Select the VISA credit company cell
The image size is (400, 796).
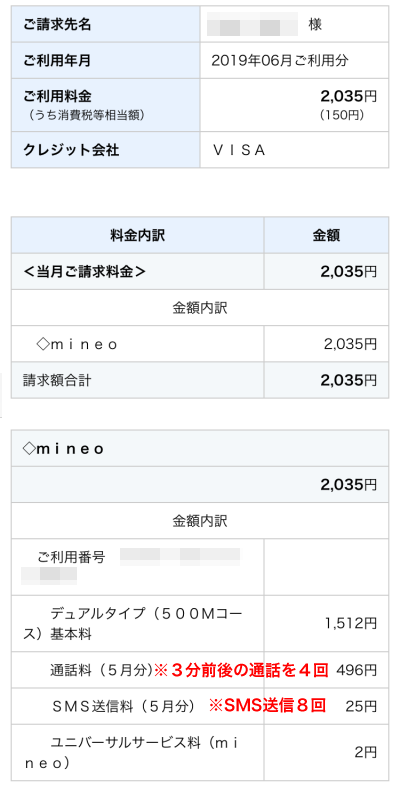[x=294, y=150]
